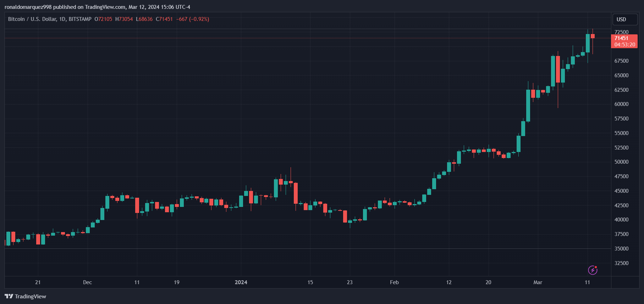Click the 65000 price axis label
Image resolution: width=644 pixels, height=304 pixels.
[621, 75]
